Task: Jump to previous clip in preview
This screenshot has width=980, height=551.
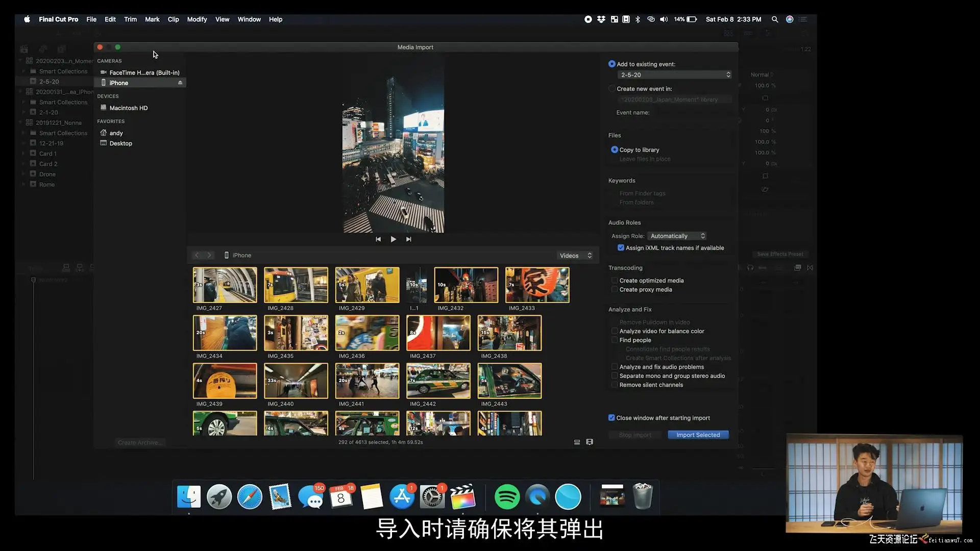Action: click(378, 239)
